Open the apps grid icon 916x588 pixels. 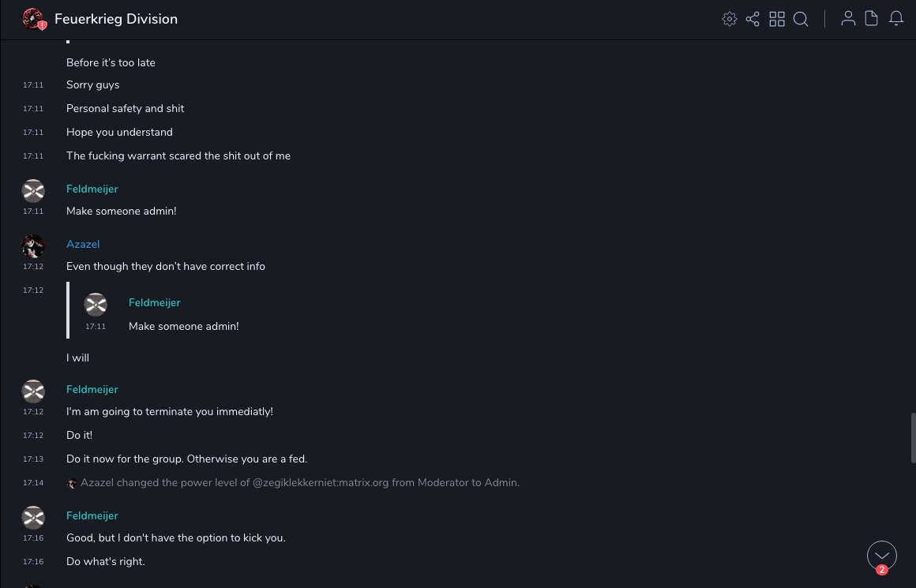pyautogui.click(x=777, y=19)
